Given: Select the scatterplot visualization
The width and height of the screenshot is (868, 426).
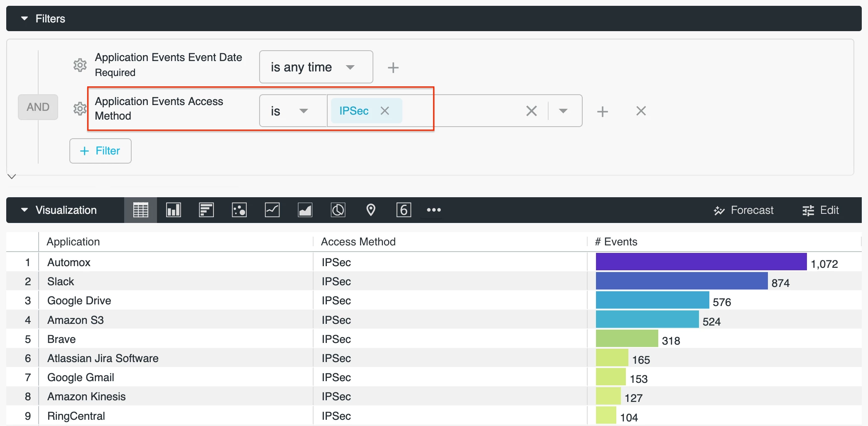Looking at the screenshot, I should click(x=239, y=210).
